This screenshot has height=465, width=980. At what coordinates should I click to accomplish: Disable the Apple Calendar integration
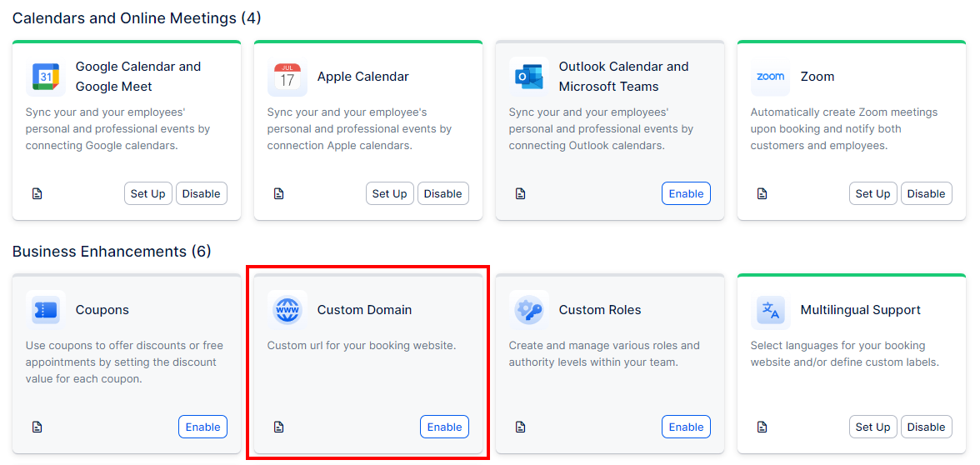pyautogui.click(x=442, y=193)
